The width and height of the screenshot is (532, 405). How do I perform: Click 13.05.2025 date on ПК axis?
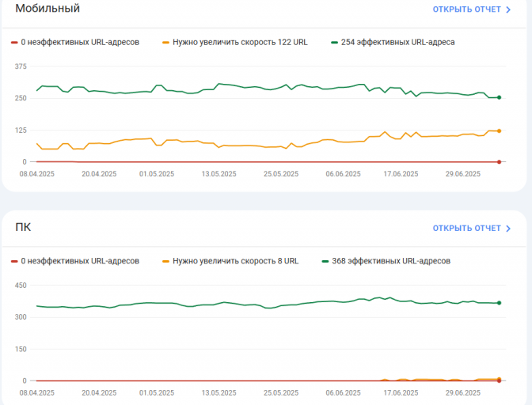coord(218,393)
